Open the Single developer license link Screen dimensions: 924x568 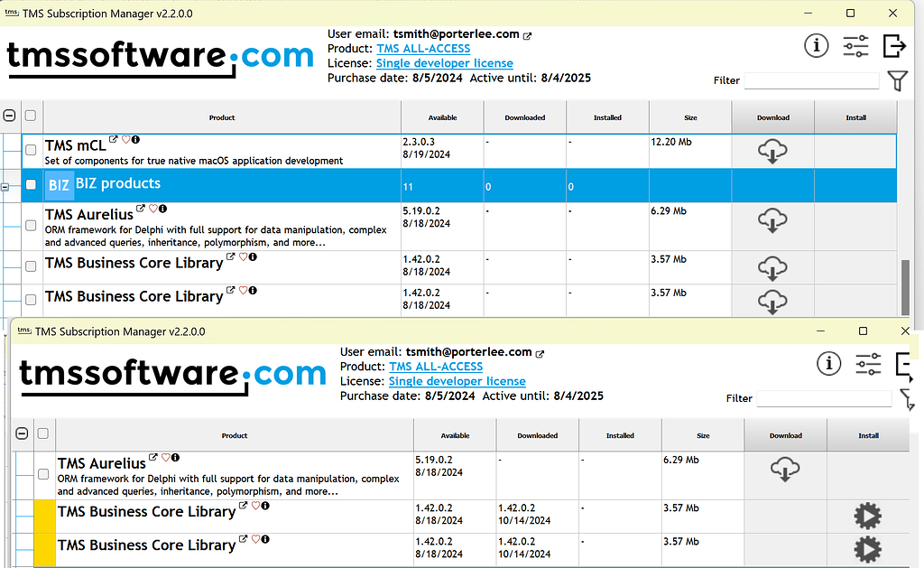point(445,63)
